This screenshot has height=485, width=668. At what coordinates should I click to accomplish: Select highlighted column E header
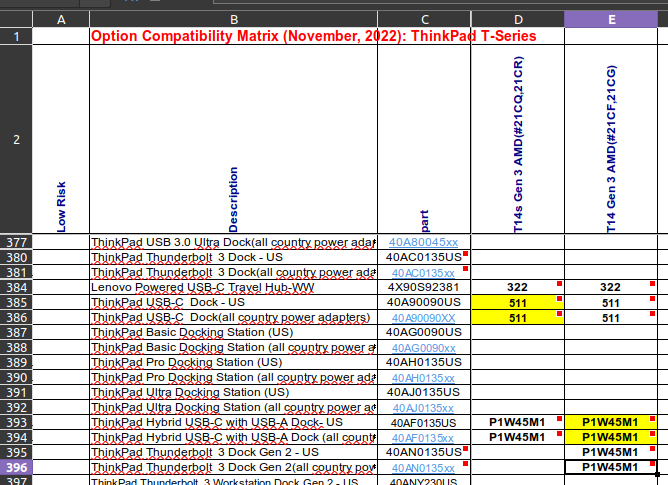click(611, 20)
